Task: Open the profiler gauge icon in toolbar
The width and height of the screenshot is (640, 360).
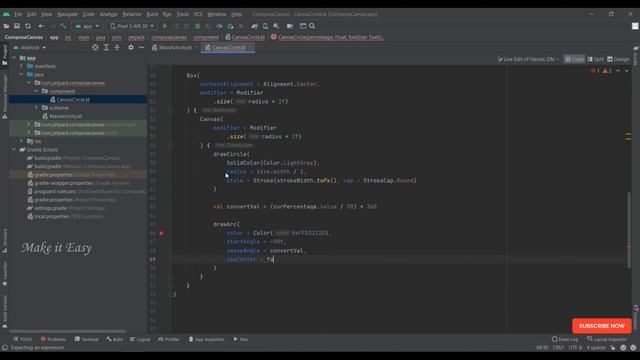Action: click(x=219, y=26)
